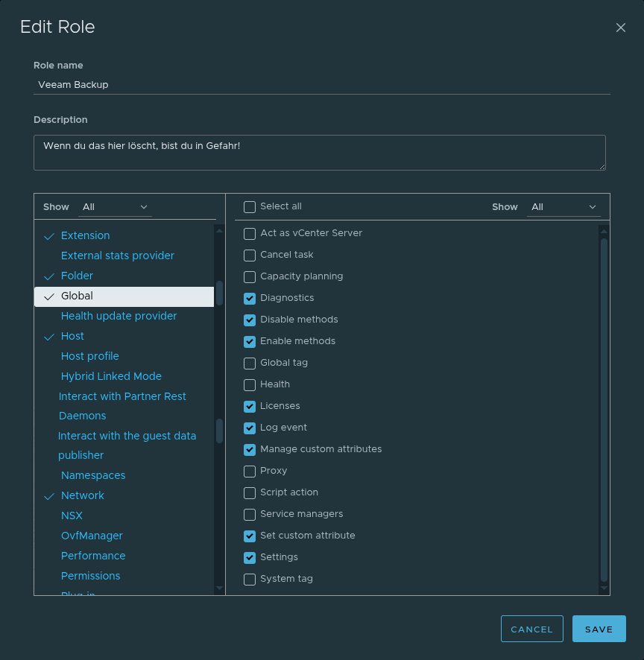
Task: Click into the Description text area
Action: coord(319,152)
